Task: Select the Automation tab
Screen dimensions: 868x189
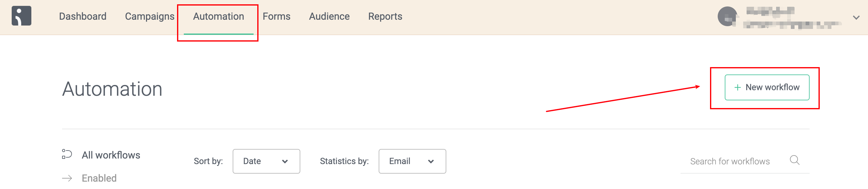Action: (x=218, y=16)
